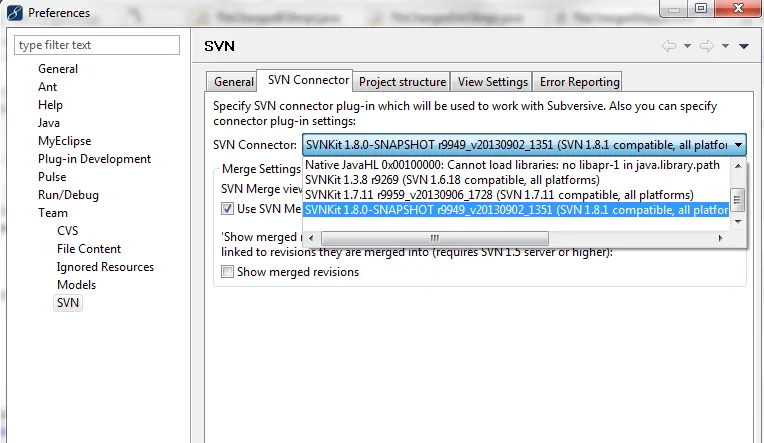Open File Content under Team
The image size is (764, 443).
coord(89,249)
